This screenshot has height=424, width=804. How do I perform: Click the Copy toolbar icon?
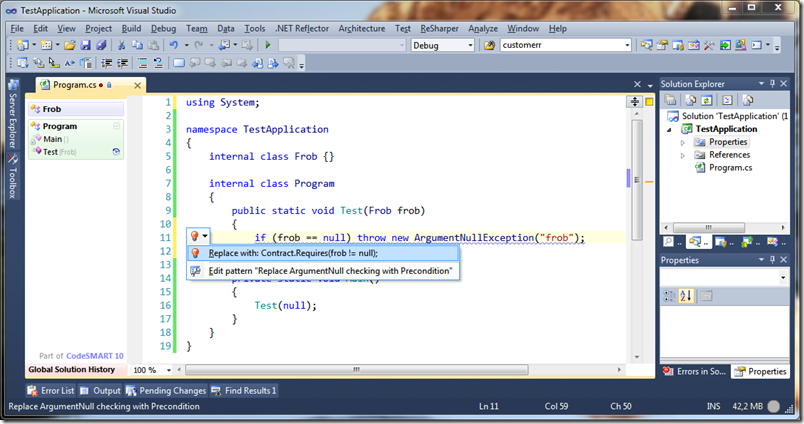[x=137, y=45]
